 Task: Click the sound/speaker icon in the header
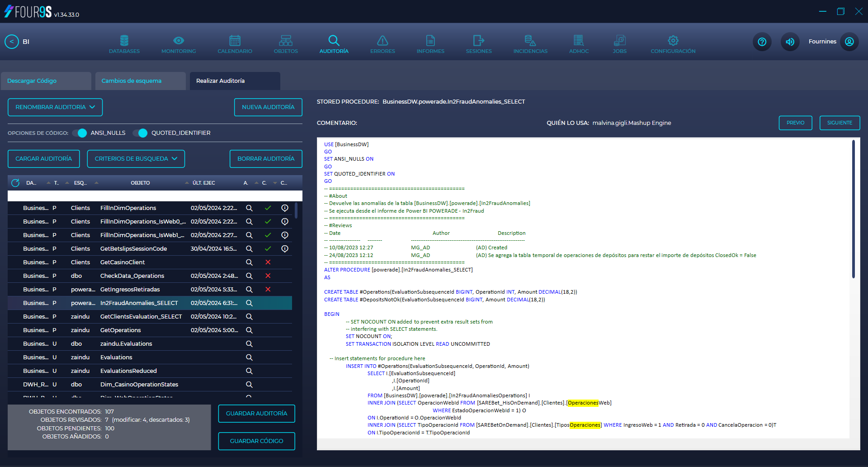pos(790,42)
